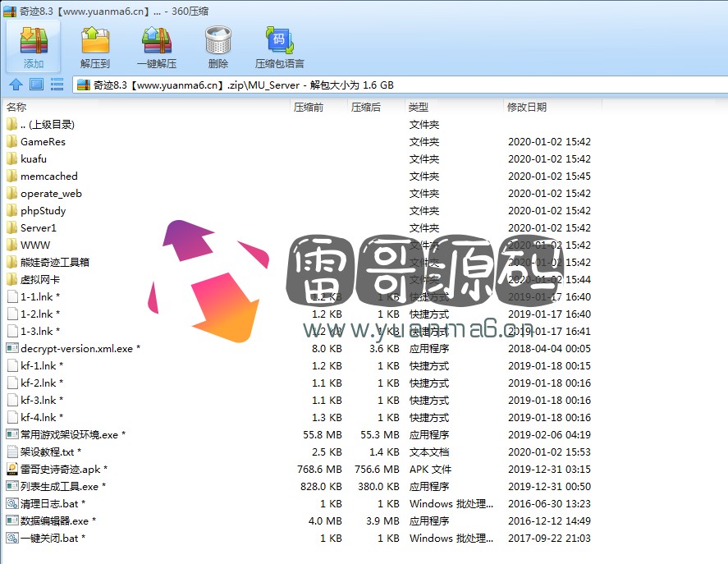Screen dimensions: 728x564
Task: Select the 数据编辑器.exe application icon
Action: click(x=12, y=520)
